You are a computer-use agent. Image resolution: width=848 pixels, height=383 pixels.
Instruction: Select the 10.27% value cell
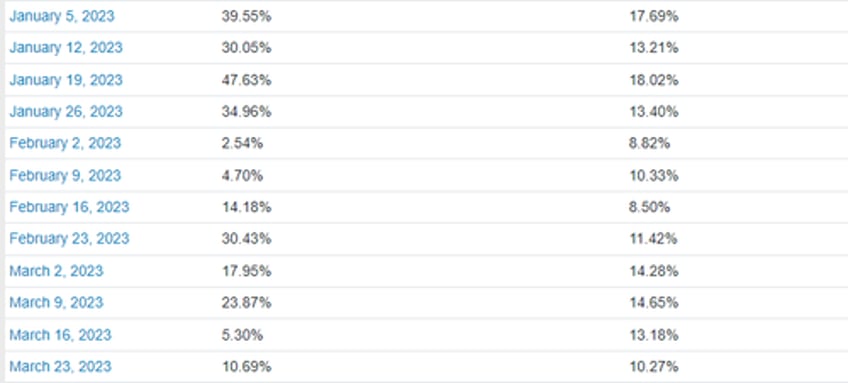pos(653,366)
